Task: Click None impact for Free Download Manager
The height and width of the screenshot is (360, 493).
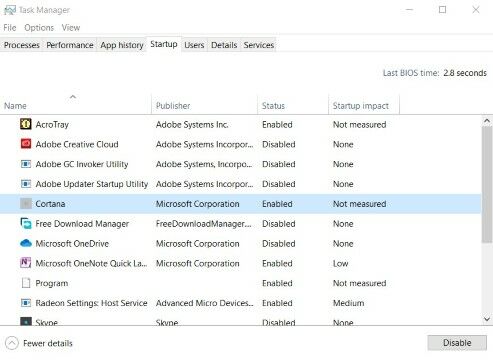Action: point(343,224)
